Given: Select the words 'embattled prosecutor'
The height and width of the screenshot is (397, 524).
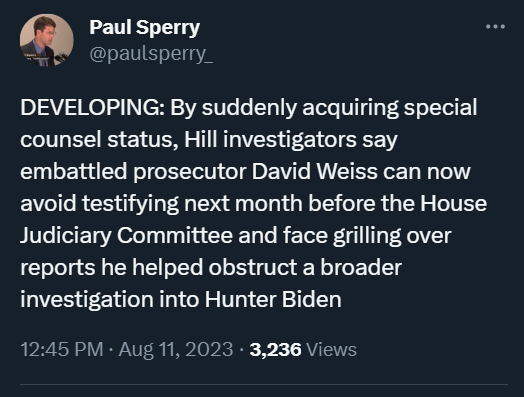Looking at the screenshot, I should coord(133,172).
